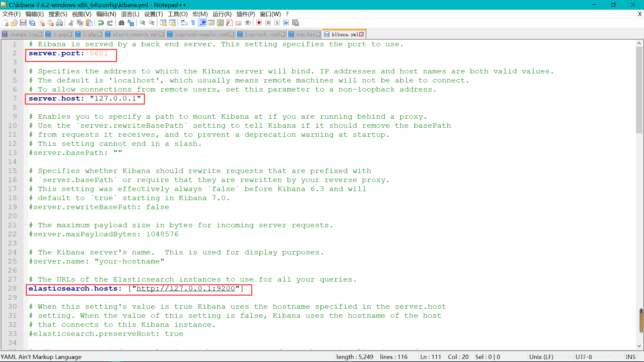Close the change.log tab
The width and height of the screenshot is (644, 362).
coord(40,35)
